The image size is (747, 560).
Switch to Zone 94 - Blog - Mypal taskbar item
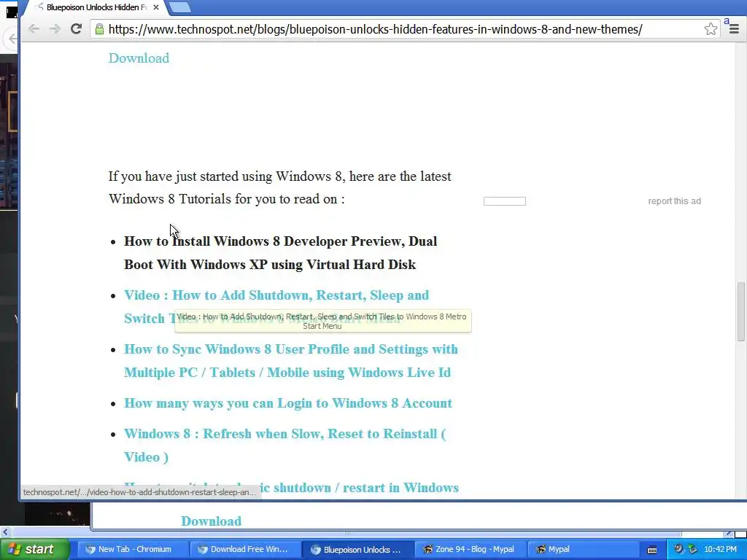(470, 549)
